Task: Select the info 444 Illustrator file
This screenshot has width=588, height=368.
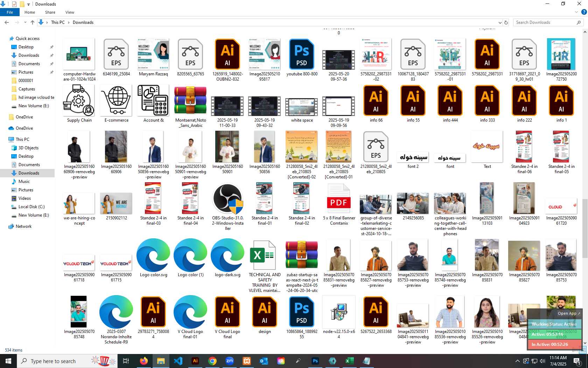Action: [450, 104]
